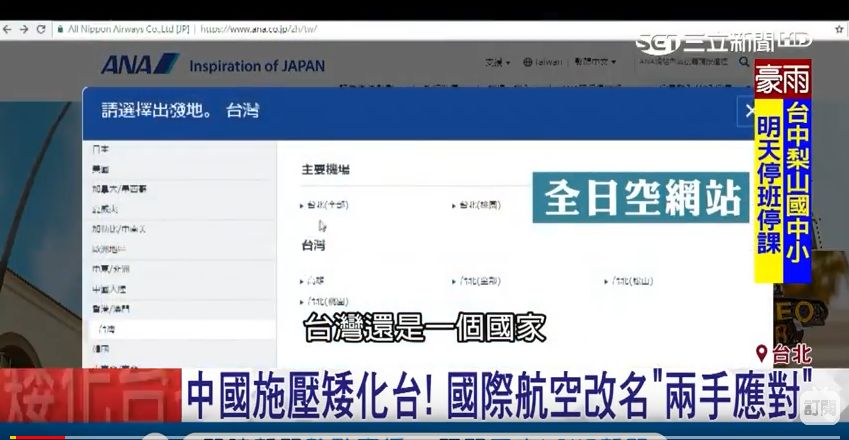The height and width of the screenshot is (440, 849).
Task: Choose 台北(桃園) under 主要機場
Action: pyautogui.click(x=477, y=205)
